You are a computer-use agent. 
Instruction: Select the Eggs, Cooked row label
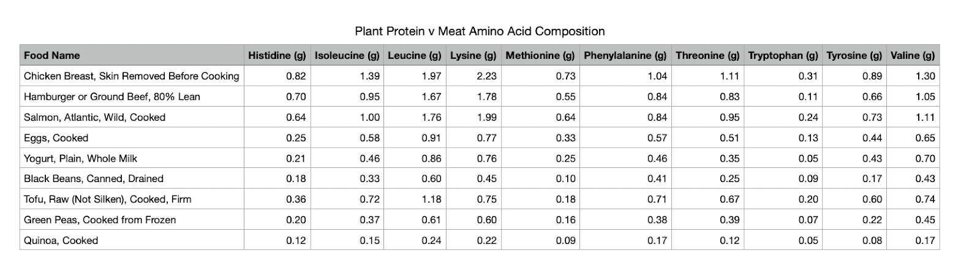tap(132, 138)
